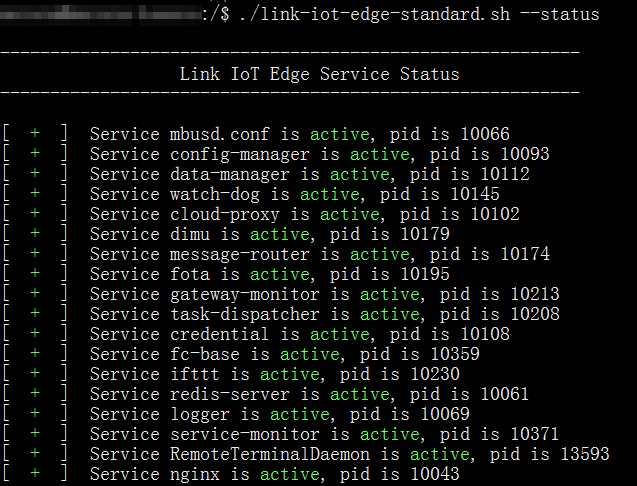Click pid value 10179
Screen dimensions: 637x486
click(425, 234)
